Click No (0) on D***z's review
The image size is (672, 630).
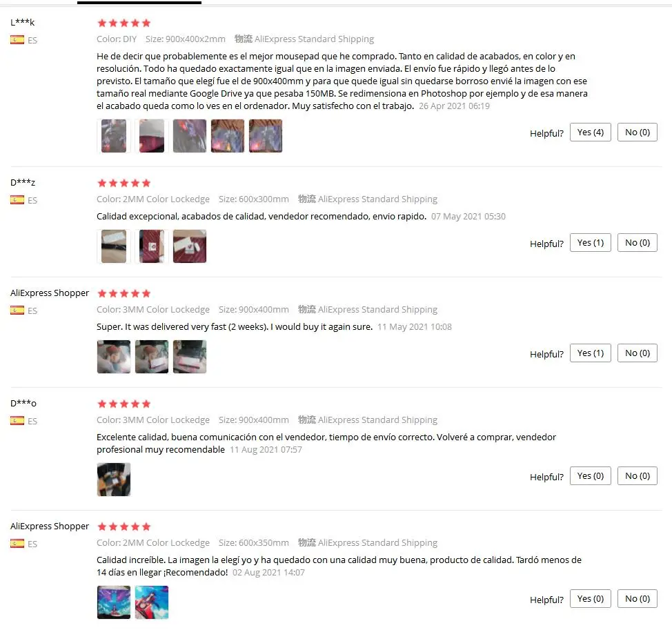(638, 243)
